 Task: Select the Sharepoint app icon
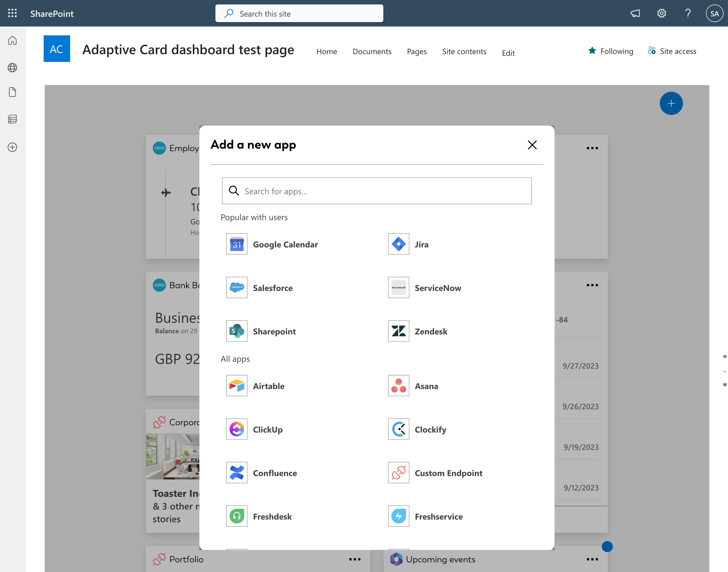[237, 331]
